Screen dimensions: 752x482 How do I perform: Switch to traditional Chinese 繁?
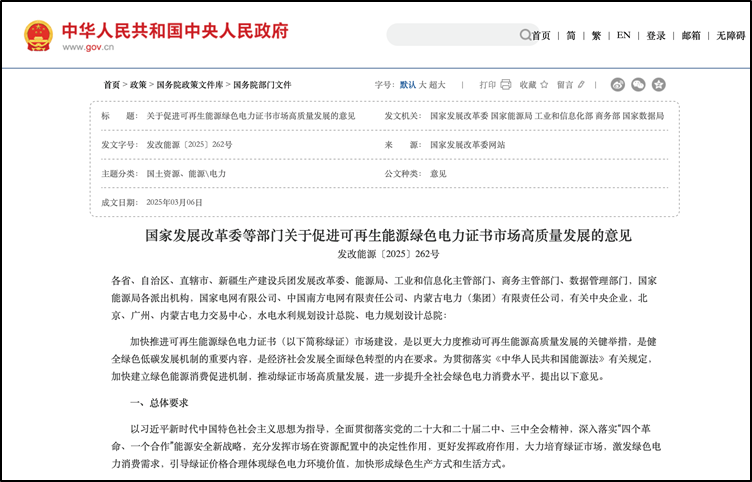pyautogui.click(x=596, y=35)
